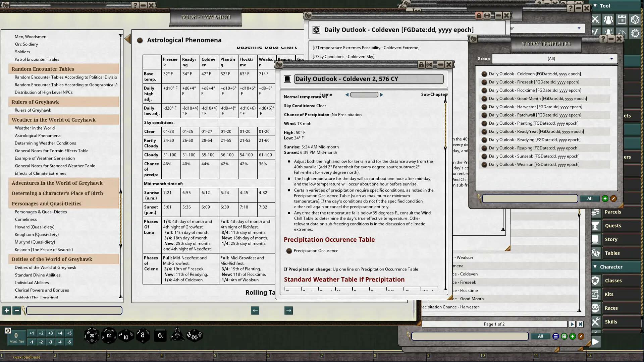Viewport: 644px width, 362px height.
Task: Open the settings gear in the Tool panel
Action: pos(635,33)
